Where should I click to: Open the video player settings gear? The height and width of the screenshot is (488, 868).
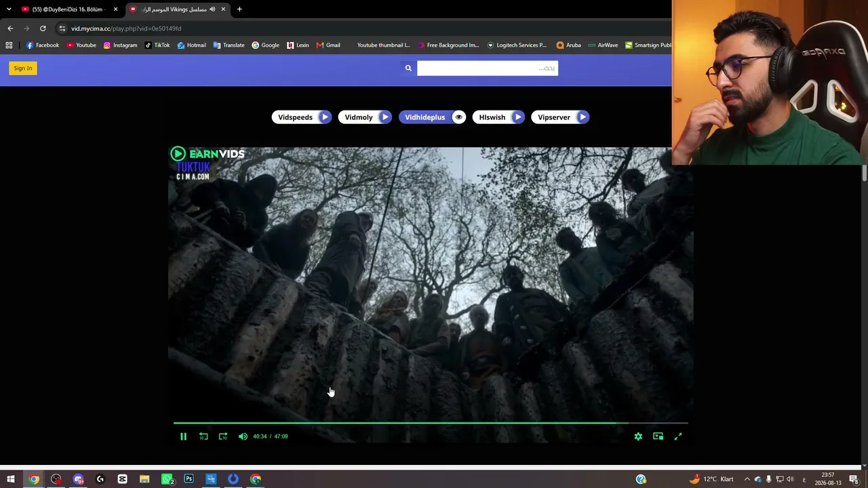point(638,436)
